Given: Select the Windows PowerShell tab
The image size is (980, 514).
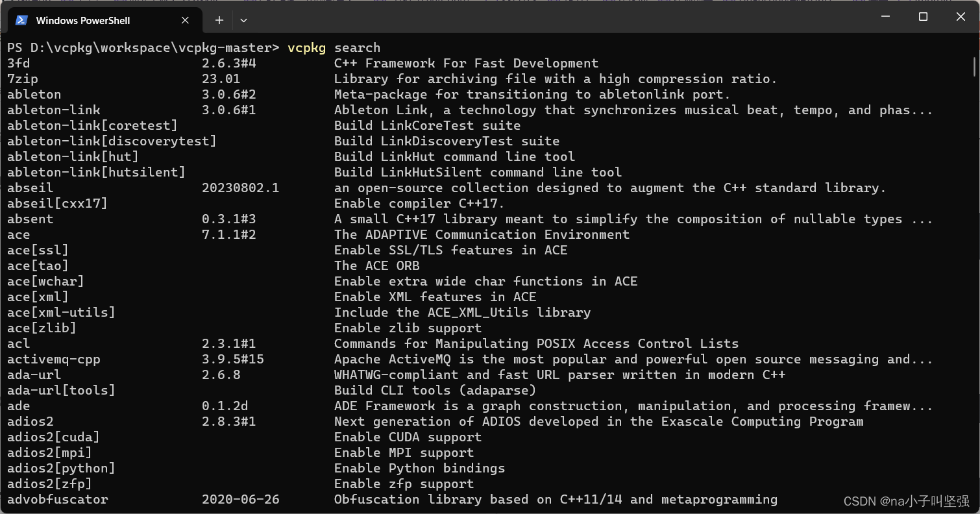Looking at the screenshot, I should [104, 20].
